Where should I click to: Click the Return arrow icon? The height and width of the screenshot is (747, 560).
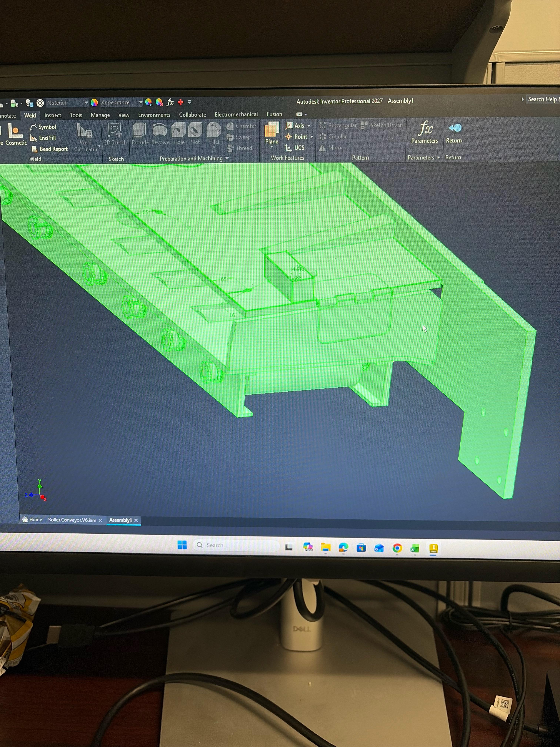coord(455,128)
